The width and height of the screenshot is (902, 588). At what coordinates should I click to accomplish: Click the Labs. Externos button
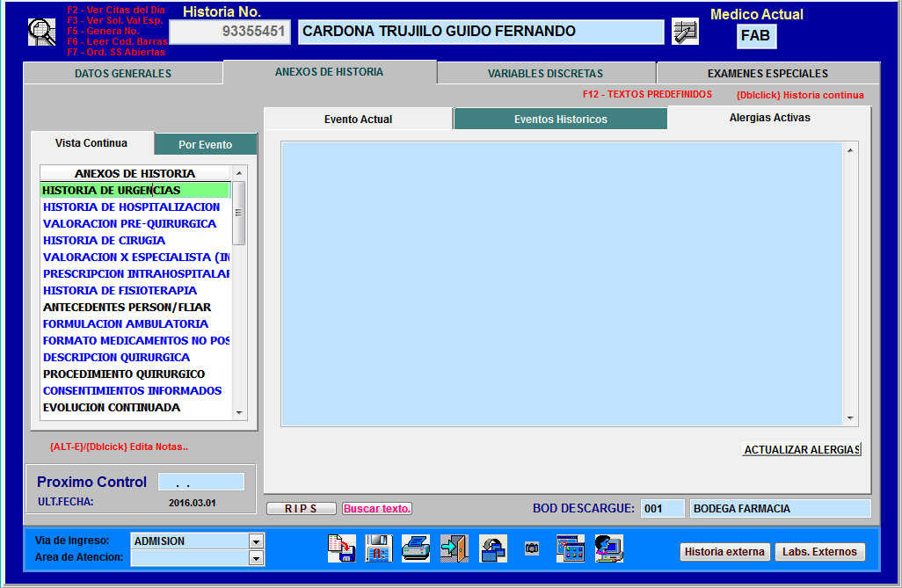[819, 552]
